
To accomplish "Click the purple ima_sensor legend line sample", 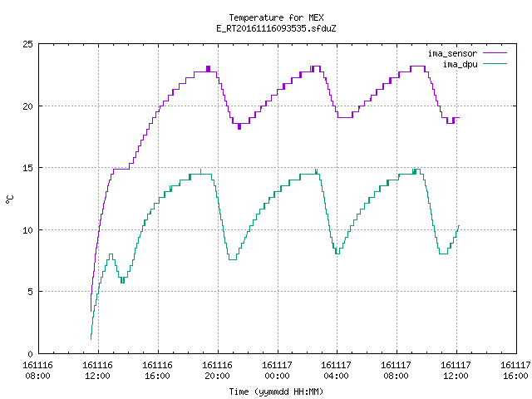I will [x=495, y=53].
